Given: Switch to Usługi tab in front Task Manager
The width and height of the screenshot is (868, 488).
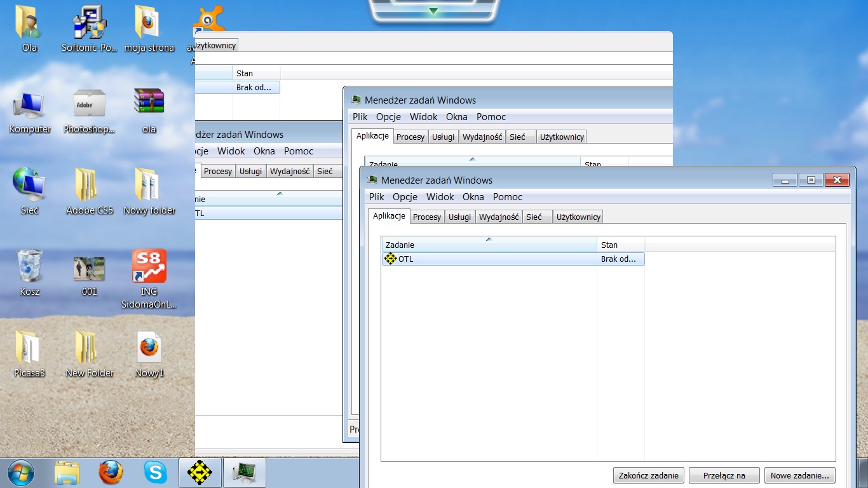Looking at the screenshot, I should pos(460,217).
